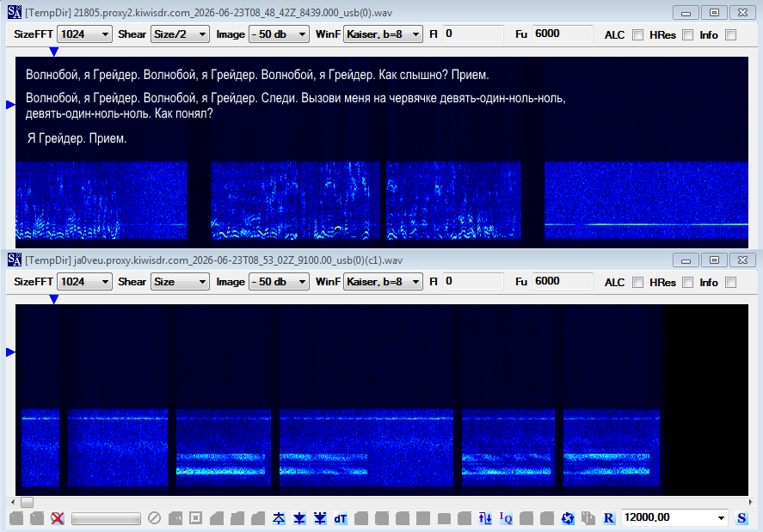Click the Fu 6000 field in upper window

(563, 34)
